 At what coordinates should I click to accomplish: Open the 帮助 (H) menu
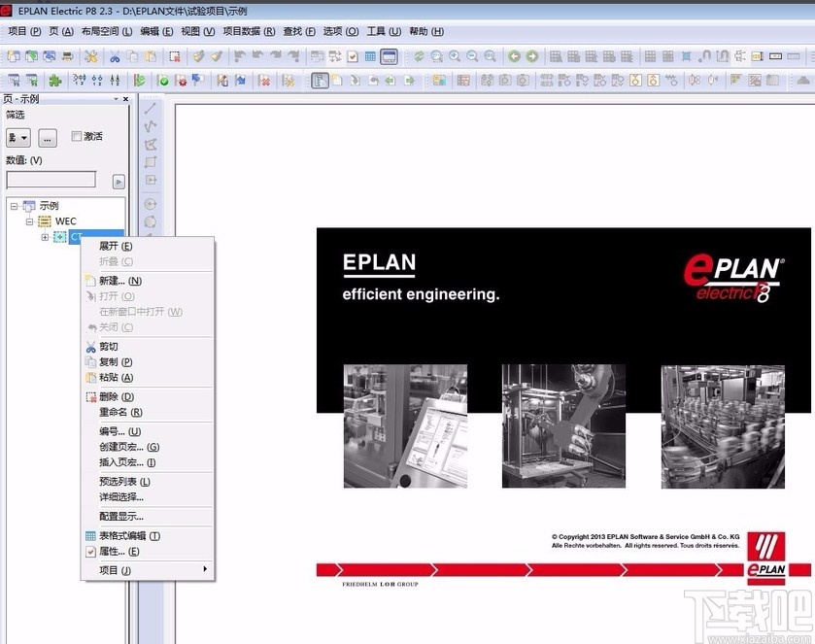point(426,31)
